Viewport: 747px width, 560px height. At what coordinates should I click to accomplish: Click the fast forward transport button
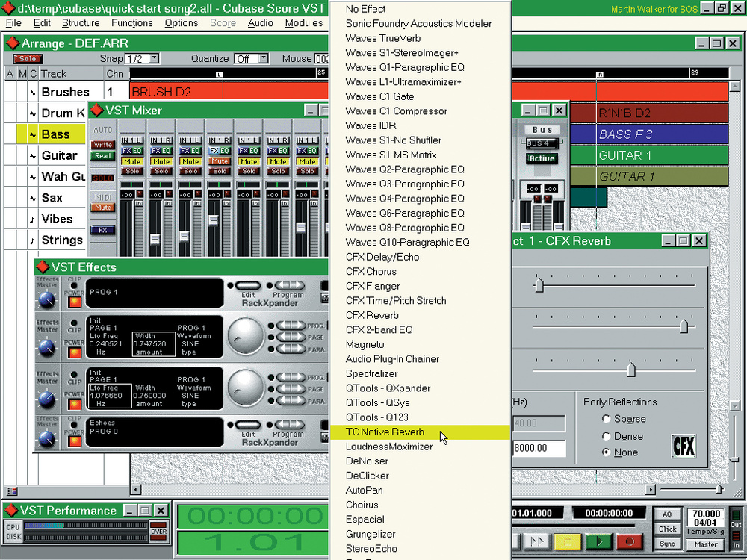click(x=537, y=541)
